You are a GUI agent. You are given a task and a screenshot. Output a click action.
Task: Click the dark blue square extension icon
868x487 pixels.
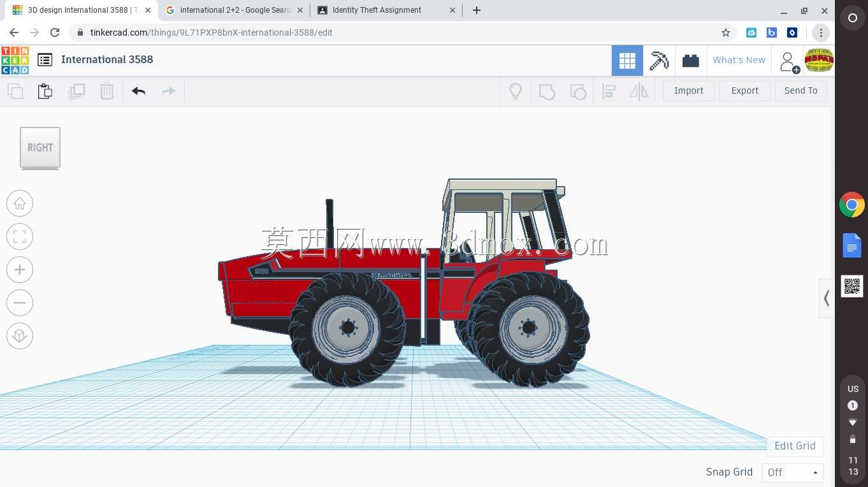(792, 33)
